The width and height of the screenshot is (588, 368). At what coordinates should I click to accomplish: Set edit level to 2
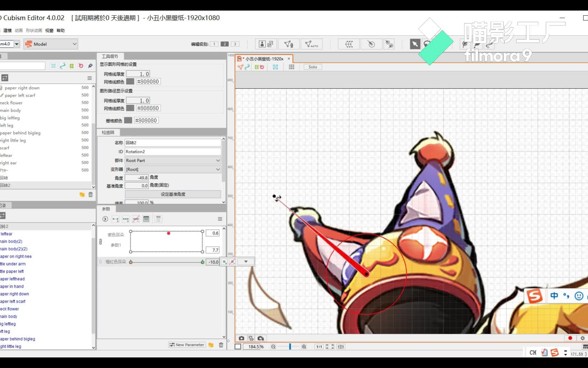click(225, 44)
